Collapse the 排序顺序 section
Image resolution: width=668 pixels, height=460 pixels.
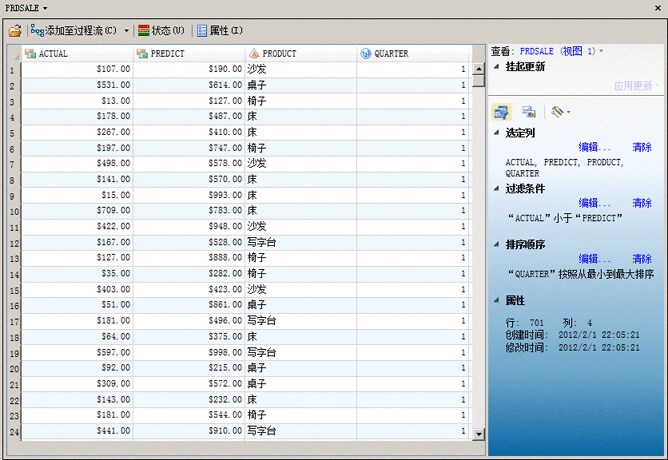496,244
